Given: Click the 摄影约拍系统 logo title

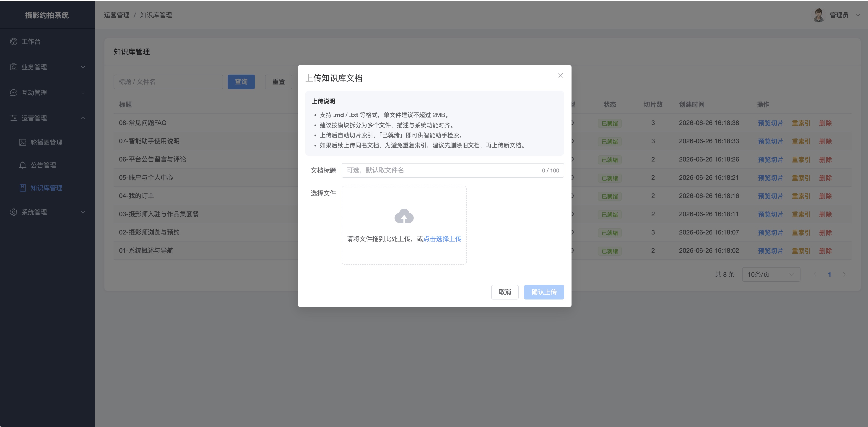Looking at the screenshot, I should 47,15.
